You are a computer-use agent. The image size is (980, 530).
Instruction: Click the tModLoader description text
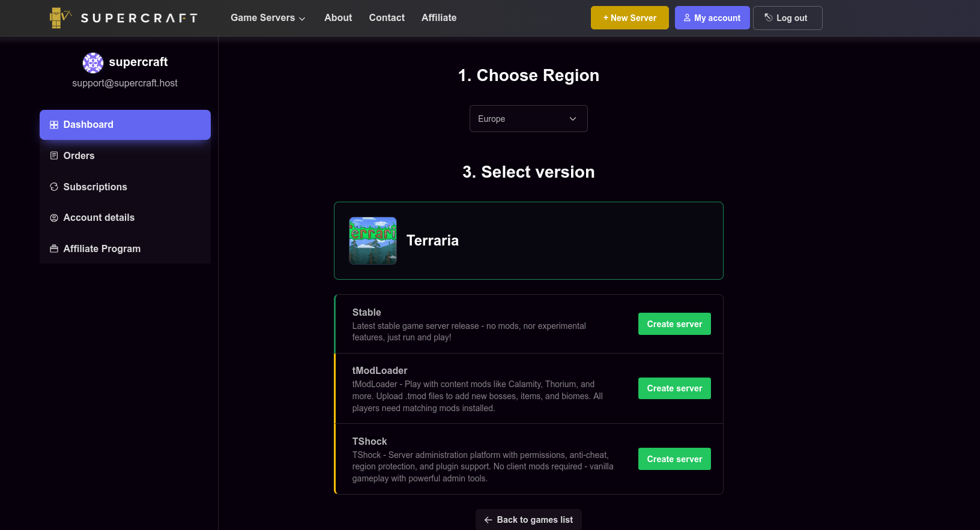[477, 396]
